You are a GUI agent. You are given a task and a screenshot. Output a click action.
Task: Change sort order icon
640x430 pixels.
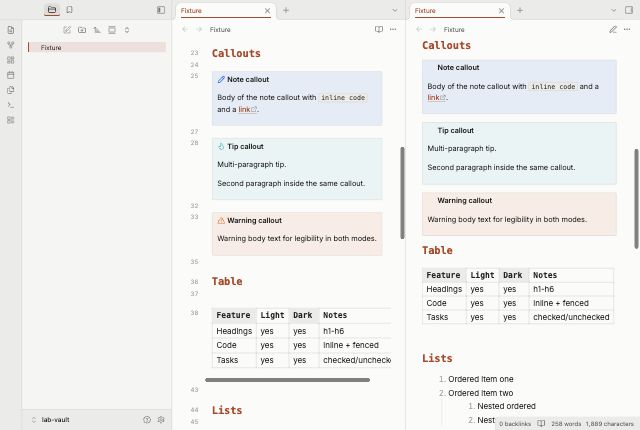[x=97, y=30]
